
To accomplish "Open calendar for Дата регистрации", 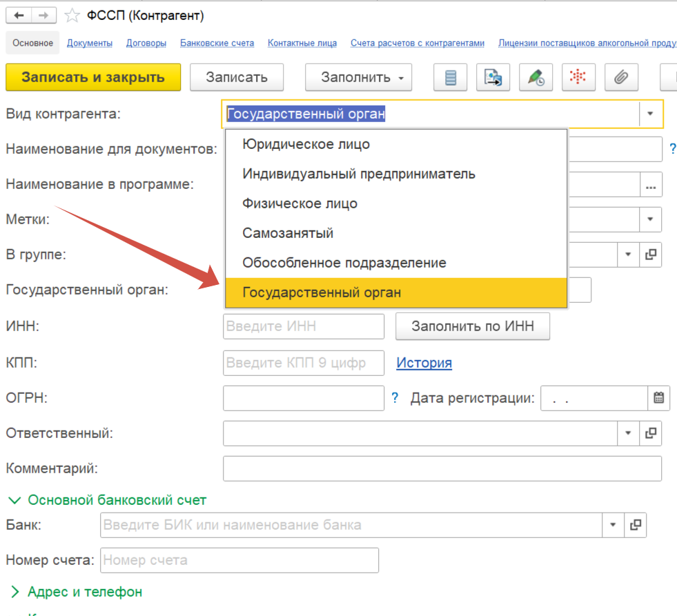I will pyautogui.click(x=658, y=398).
